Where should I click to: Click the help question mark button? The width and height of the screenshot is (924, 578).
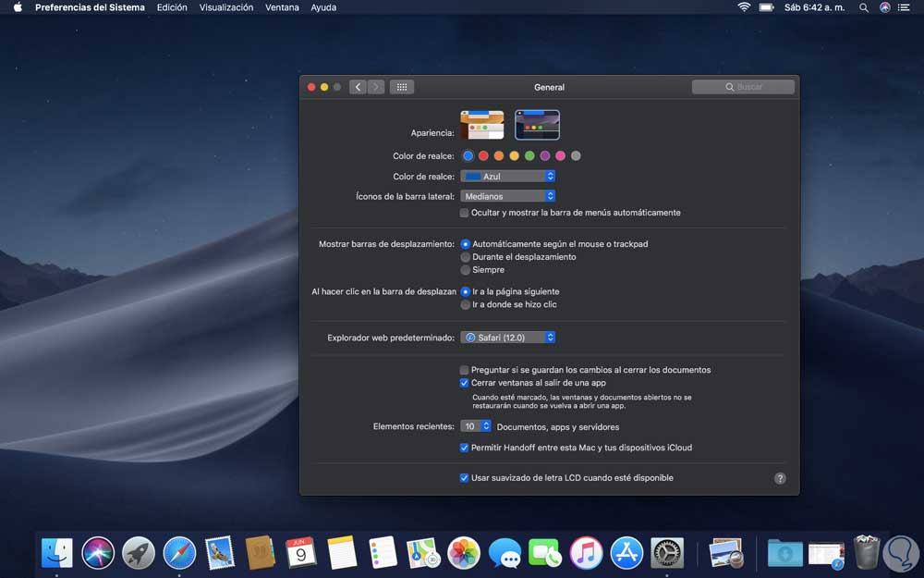tap(780, 478)
